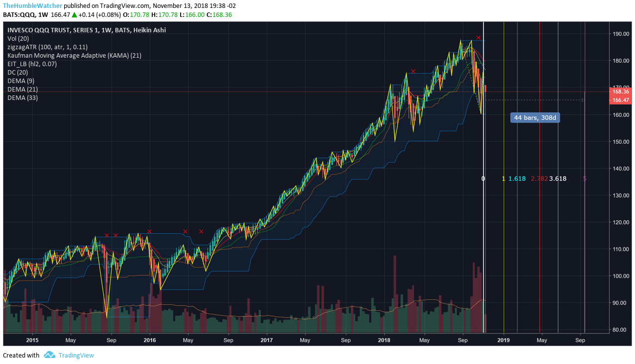Screen dimensions: 635x364
Task: Select the yellow Fib time zone label 1
Action: [x=504, y=179]
